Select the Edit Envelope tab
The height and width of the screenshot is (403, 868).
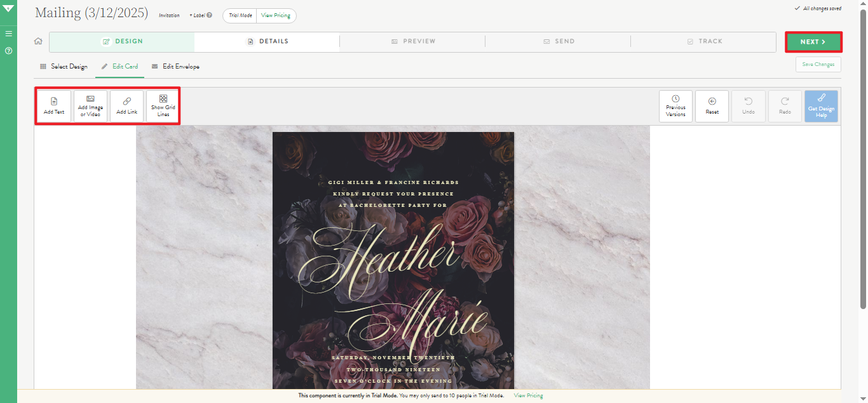coord(175,67)
